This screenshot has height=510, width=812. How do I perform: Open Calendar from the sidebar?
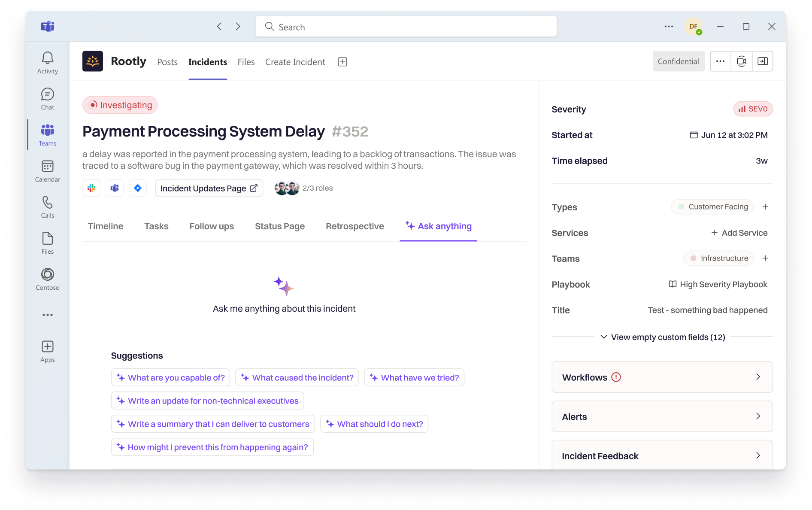tap(47, 171)
